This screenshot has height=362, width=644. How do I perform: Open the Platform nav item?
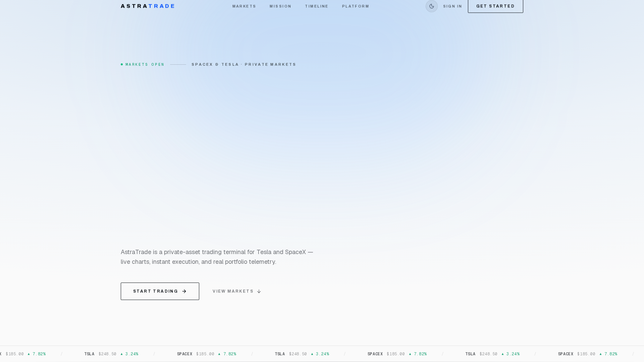click(x=356, y=6)
